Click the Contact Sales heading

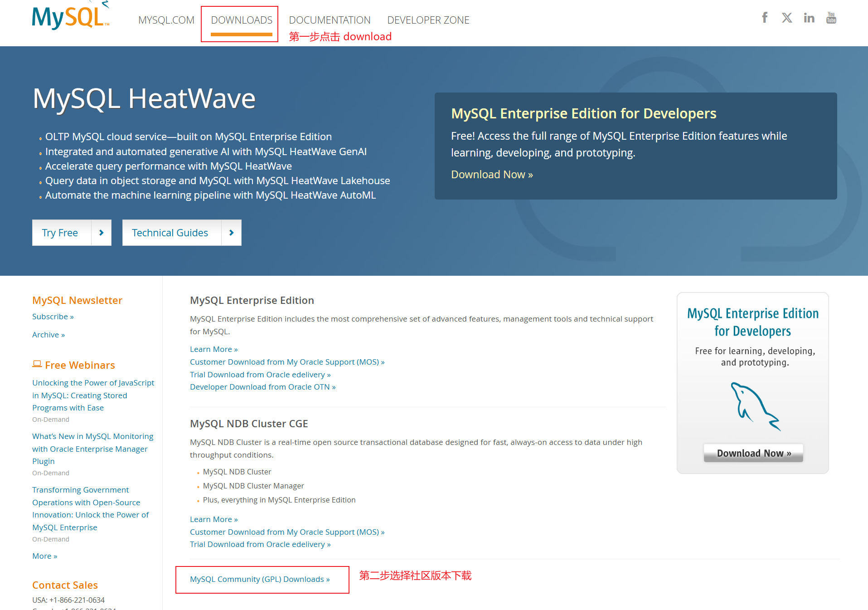65,585
